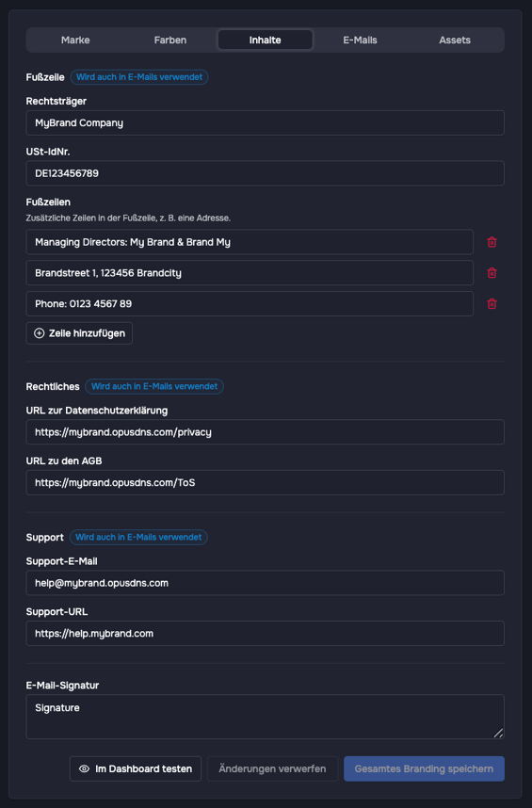Click Im Dashboard testen button
Screen dimensions: 532x808
pos(136,768)
